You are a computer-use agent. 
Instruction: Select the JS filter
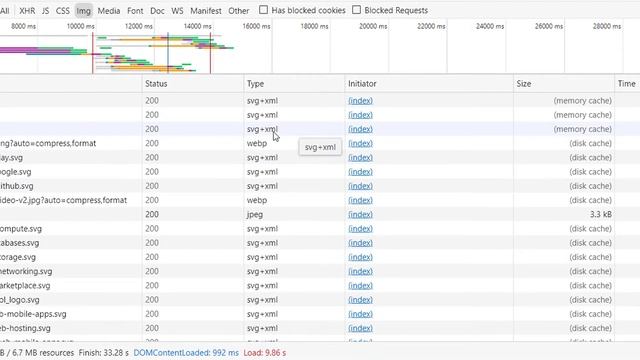pyautogui.click(x=45, y=11)
